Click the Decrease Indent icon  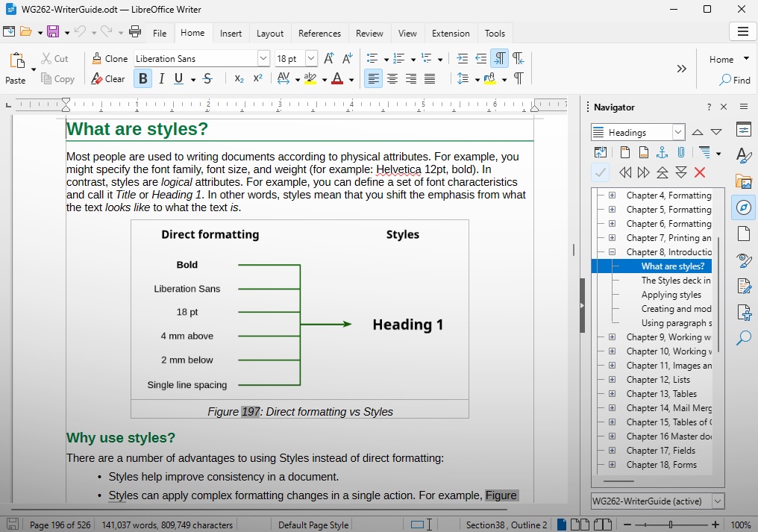(x=480, y=58)
